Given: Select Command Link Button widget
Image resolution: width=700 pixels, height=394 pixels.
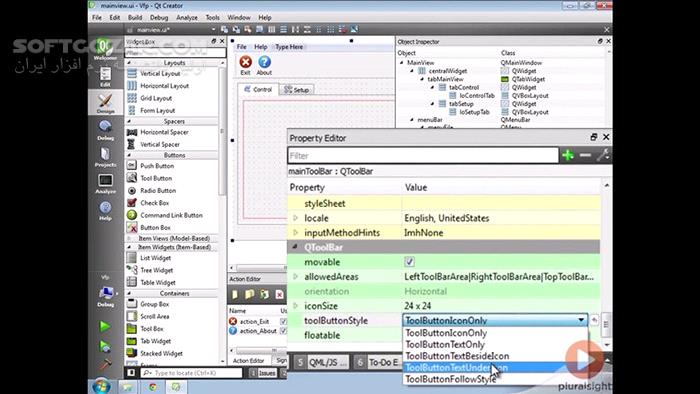Looking at the screenshot, I should click(171, 216).
